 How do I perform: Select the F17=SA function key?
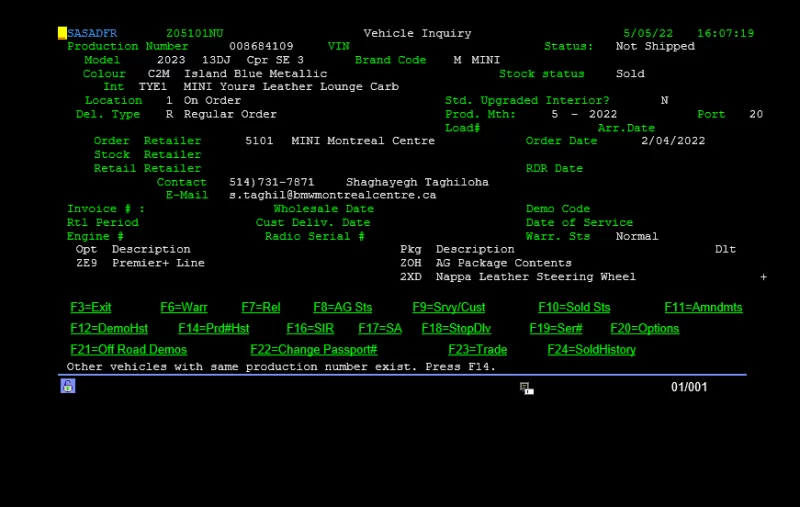(380, 329)
